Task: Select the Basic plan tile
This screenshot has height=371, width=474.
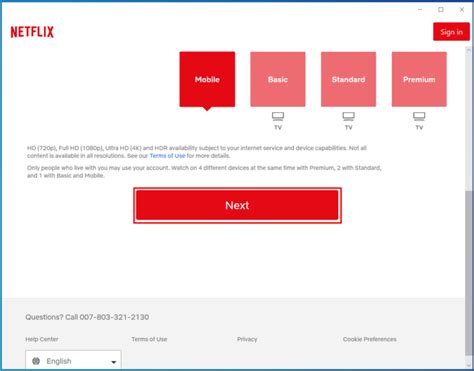Action: (278, 79)
